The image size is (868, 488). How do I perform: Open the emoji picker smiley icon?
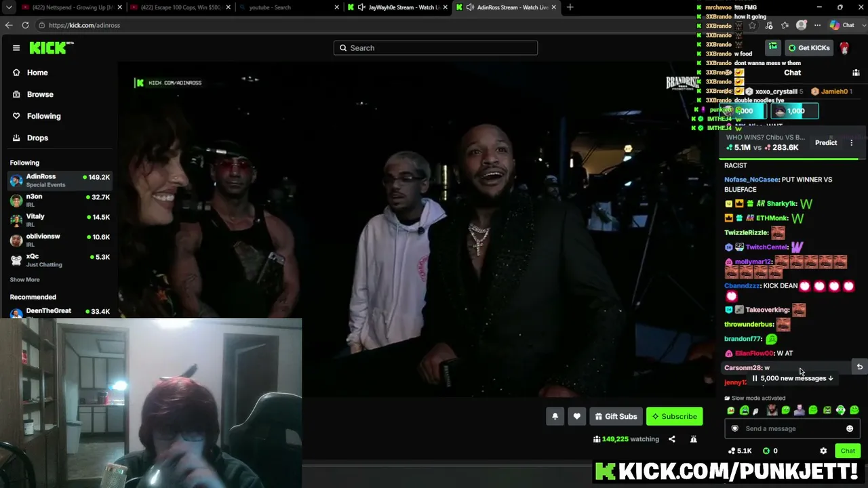(x=850, y=428)
